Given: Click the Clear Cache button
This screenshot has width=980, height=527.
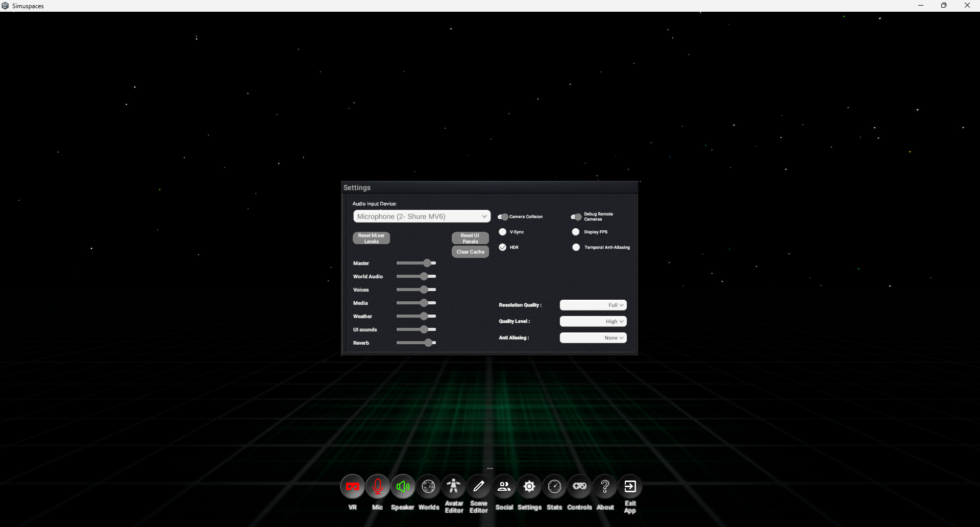Looking at the screenshot, I should click(470, 252).
